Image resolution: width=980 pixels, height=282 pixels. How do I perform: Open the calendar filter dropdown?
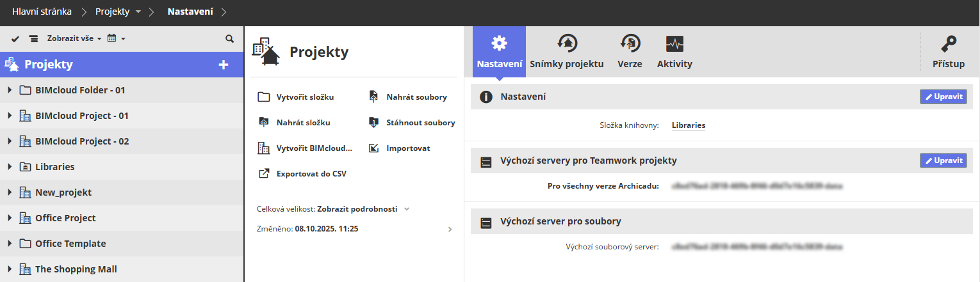(115, 39)
